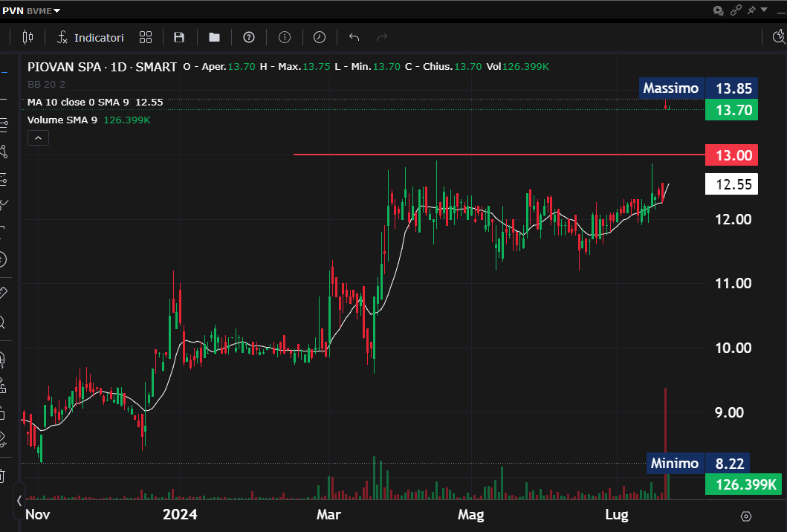Select the MA 10 close SMA 9 legend

tap(94, 103)
